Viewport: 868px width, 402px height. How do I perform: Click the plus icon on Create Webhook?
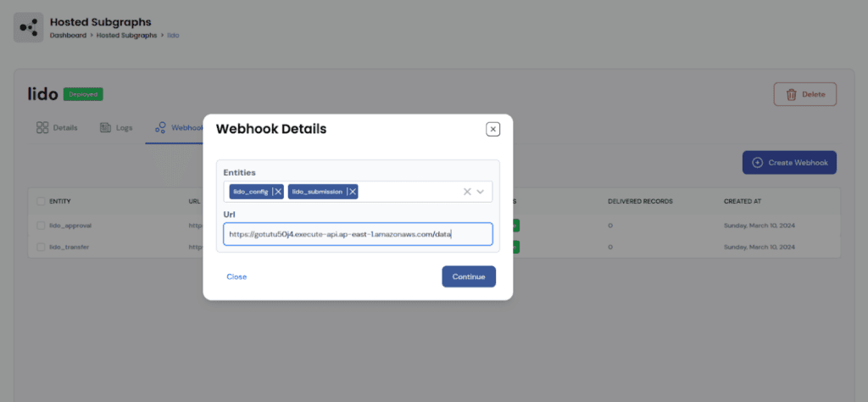[757, 163]
